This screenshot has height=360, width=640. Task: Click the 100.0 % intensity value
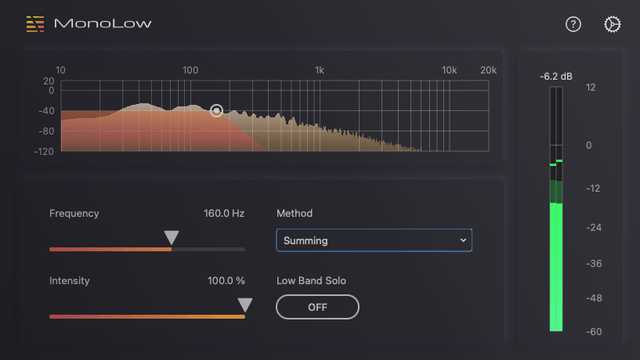tap(226, 281)
